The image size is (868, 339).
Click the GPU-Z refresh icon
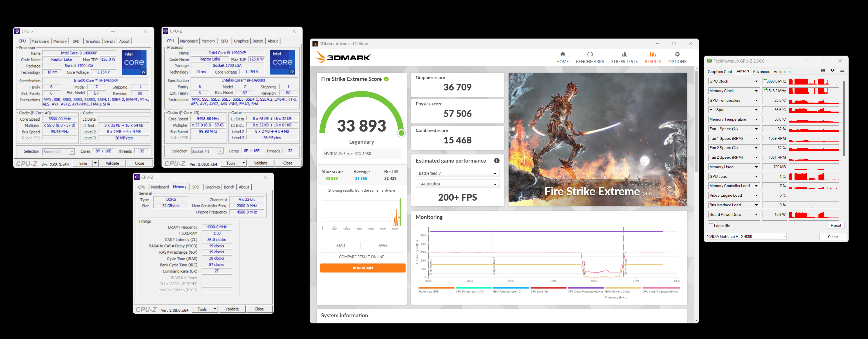pyautogui.click(x=833, y=70)
